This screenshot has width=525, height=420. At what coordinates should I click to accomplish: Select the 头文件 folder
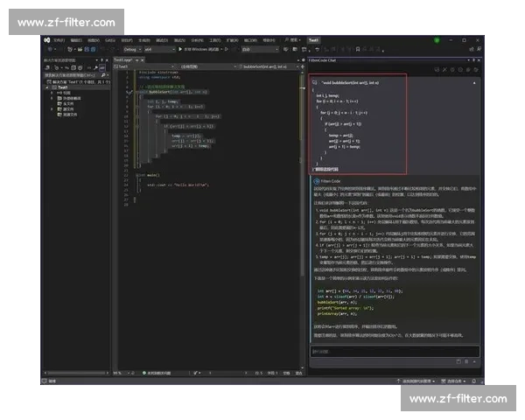click(66, 104)
